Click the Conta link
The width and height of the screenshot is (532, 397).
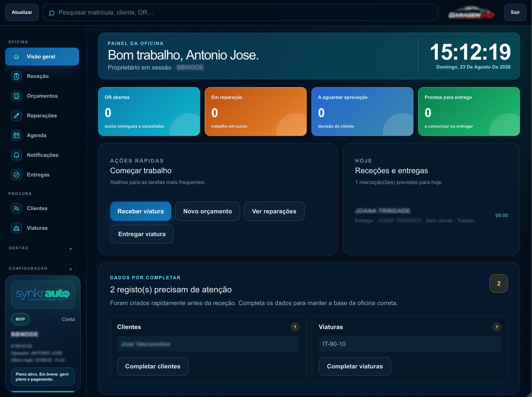(68, 319)
